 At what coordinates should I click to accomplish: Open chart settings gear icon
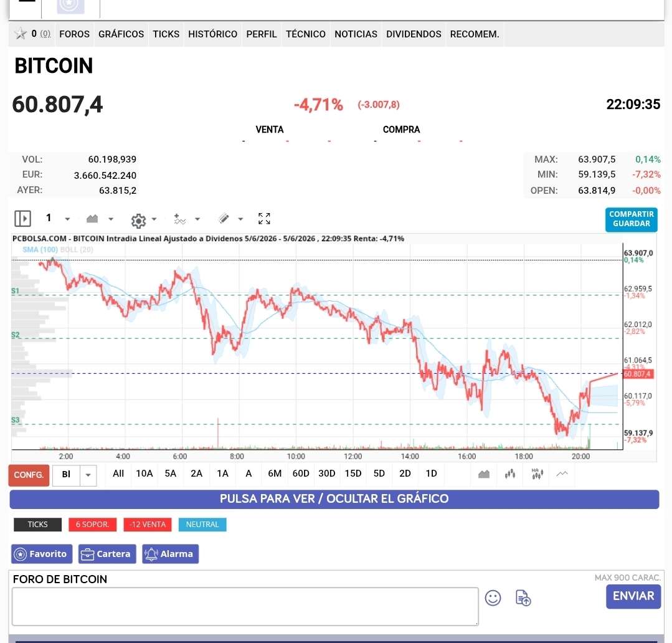pos(138,221)
